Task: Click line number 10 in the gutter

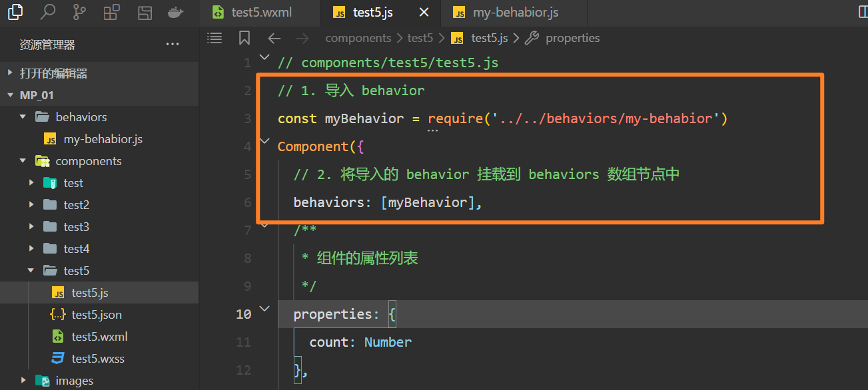Action: click(x=243, y=314)
